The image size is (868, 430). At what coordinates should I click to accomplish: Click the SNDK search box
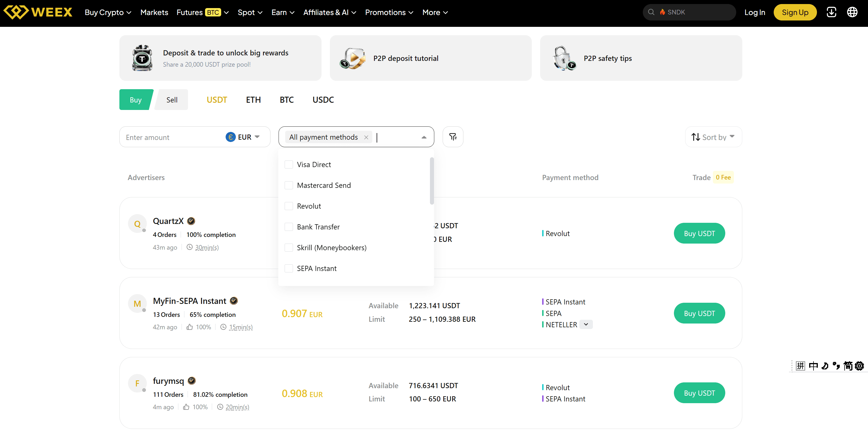(x=689, y=12)
